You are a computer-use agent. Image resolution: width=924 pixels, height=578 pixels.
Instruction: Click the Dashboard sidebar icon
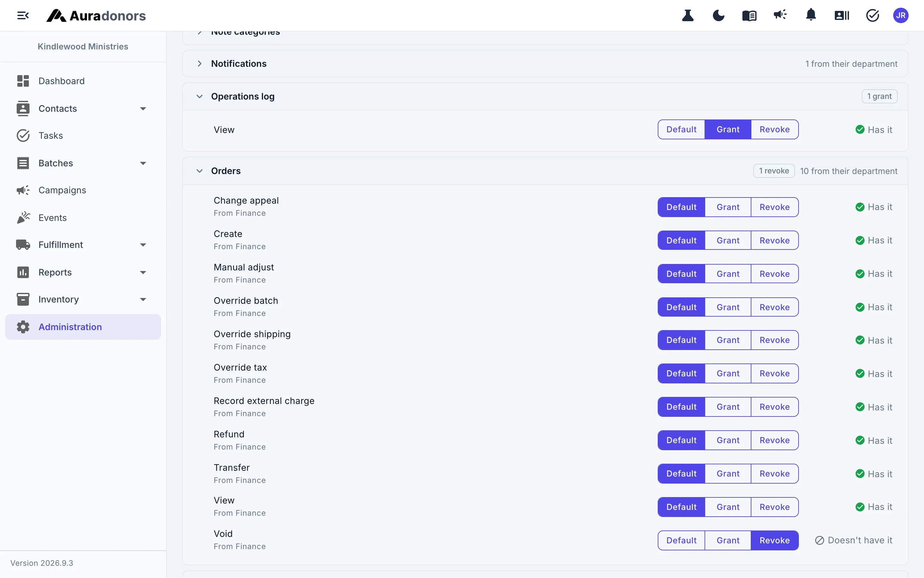coord(23,81)
